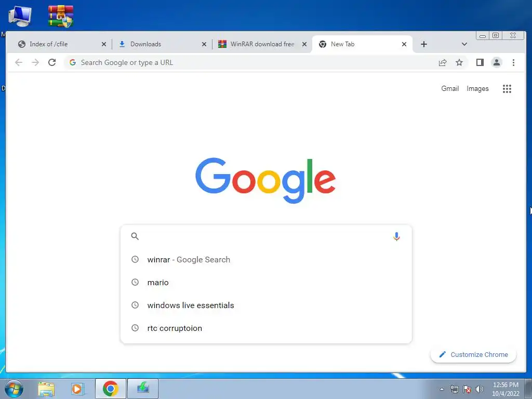Open the Images link
The width and height of the screenshot is (532, 399).
(477, 88)
